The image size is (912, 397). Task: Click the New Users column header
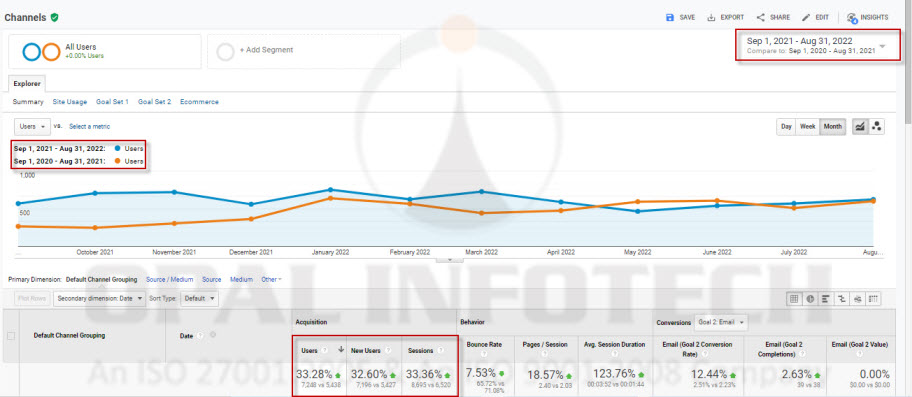(x=365, y=351)
